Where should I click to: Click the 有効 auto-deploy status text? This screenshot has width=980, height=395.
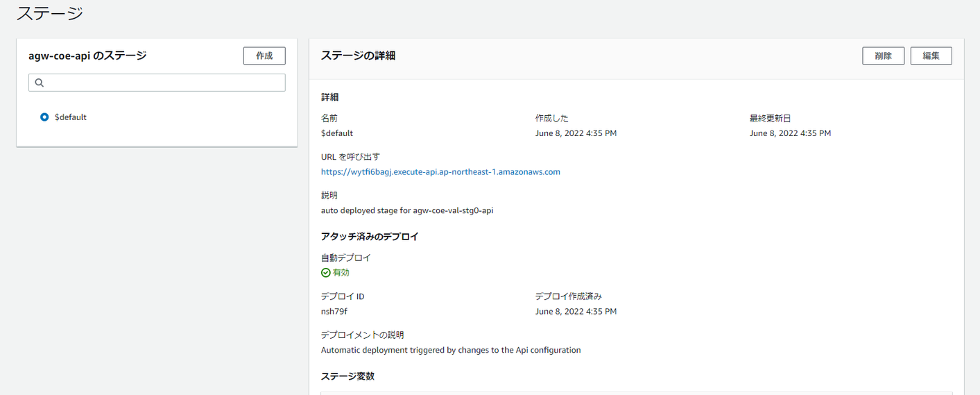[x=341, y=273]
